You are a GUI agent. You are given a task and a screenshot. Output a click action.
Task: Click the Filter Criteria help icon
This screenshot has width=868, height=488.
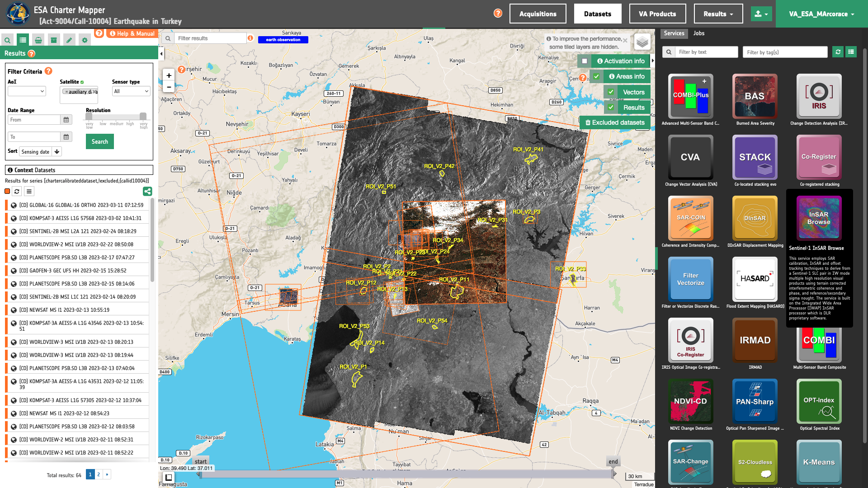48,71
